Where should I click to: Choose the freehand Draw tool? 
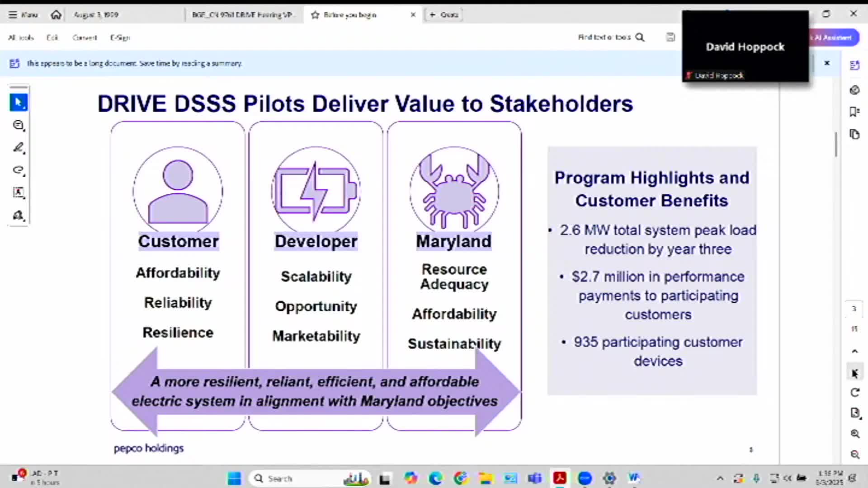pyautogui.click(x=19, y=170)
